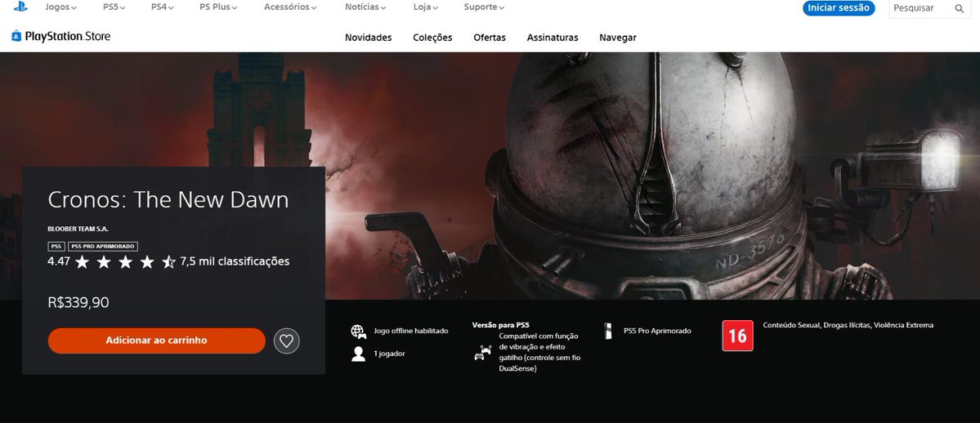Open the PlayStation Store logo link
Screen dimensions: 980x423
click(x=60, y=36)
